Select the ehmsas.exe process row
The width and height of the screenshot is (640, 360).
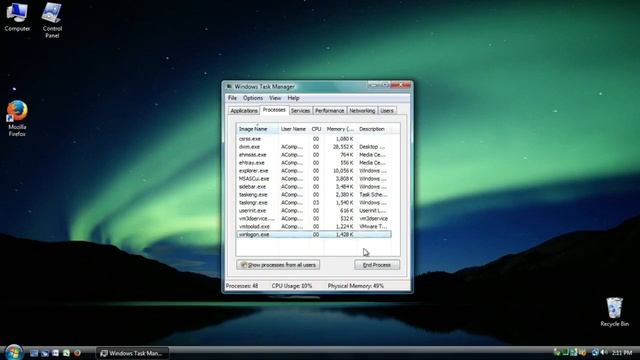pyautogui.click(x=313, y=155)
